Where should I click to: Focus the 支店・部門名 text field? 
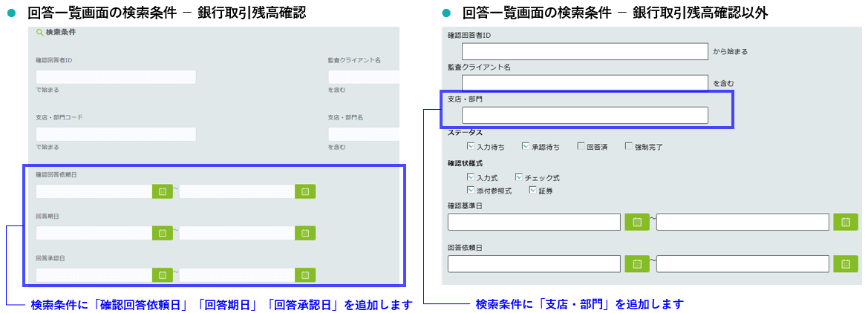point(363,134)
